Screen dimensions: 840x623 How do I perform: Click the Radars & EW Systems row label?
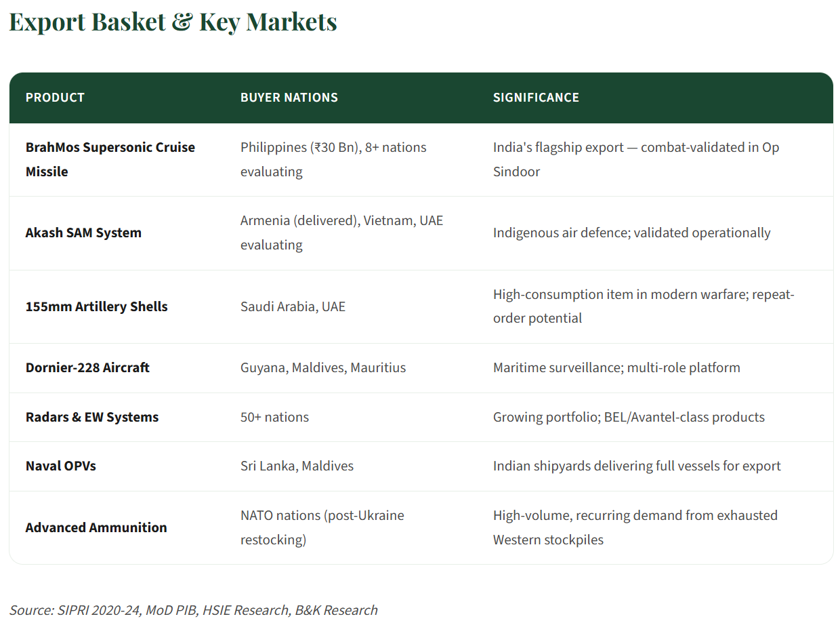(x=92, y=418)
